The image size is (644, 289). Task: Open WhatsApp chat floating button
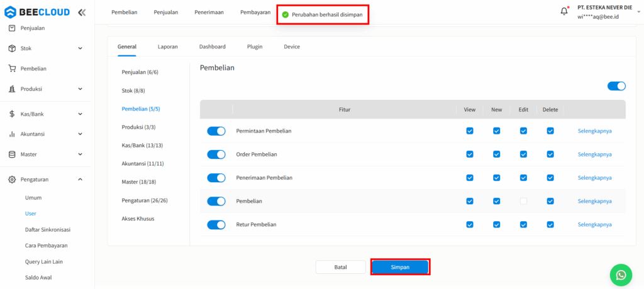pos(621,275)
